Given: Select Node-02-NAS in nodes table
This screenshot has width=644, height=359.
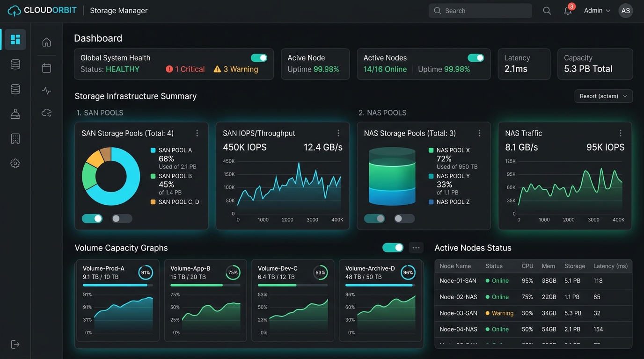Looking at the screenshot, I should (x=459, y=297).
